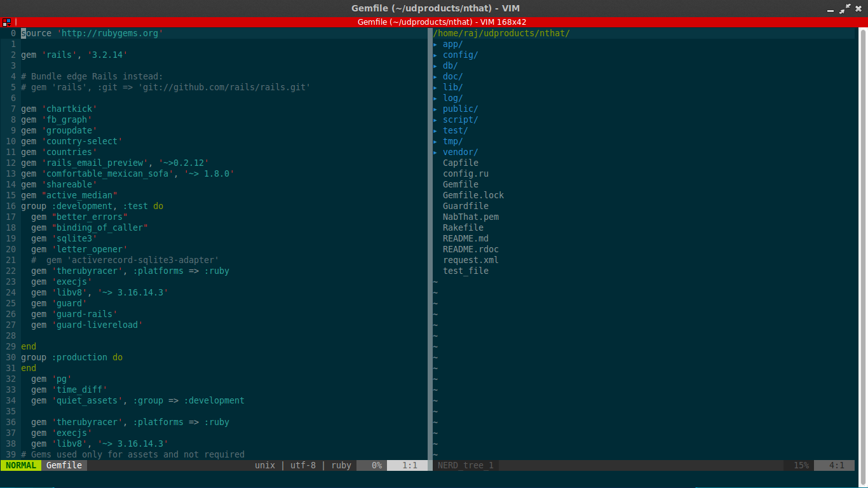Click the 15% NERDTree position indicator
This screenshot has width=868, height=488.
tap(801, 465)
